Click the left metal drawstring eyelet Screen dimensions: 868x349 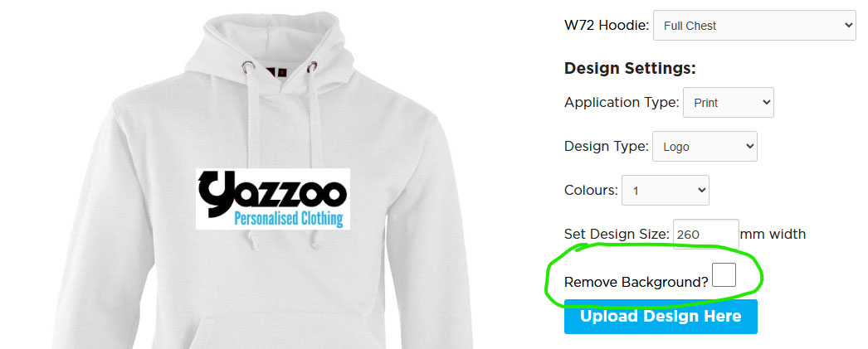pyautogui.click(x=249, y=66)
